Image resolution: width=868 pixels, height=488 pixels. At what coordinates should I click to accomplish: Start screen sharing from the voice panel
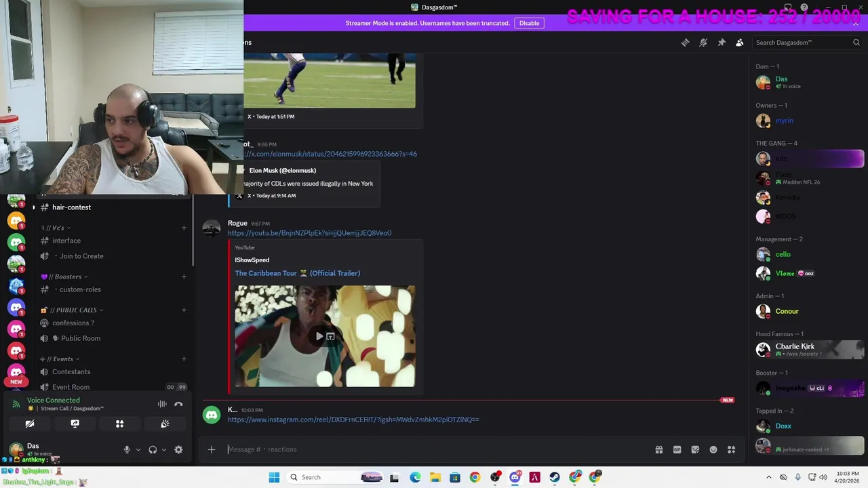(x=75, y=424)
